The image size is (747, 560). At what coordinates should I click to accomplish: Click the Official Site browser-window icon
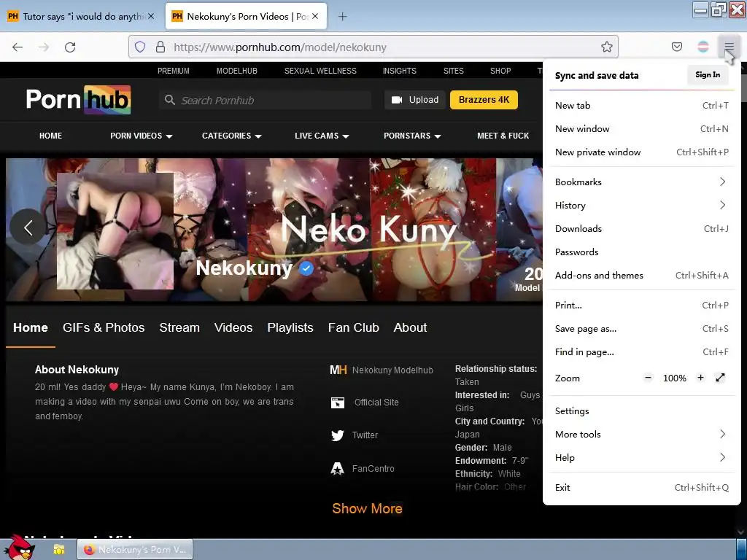[337, 402]
